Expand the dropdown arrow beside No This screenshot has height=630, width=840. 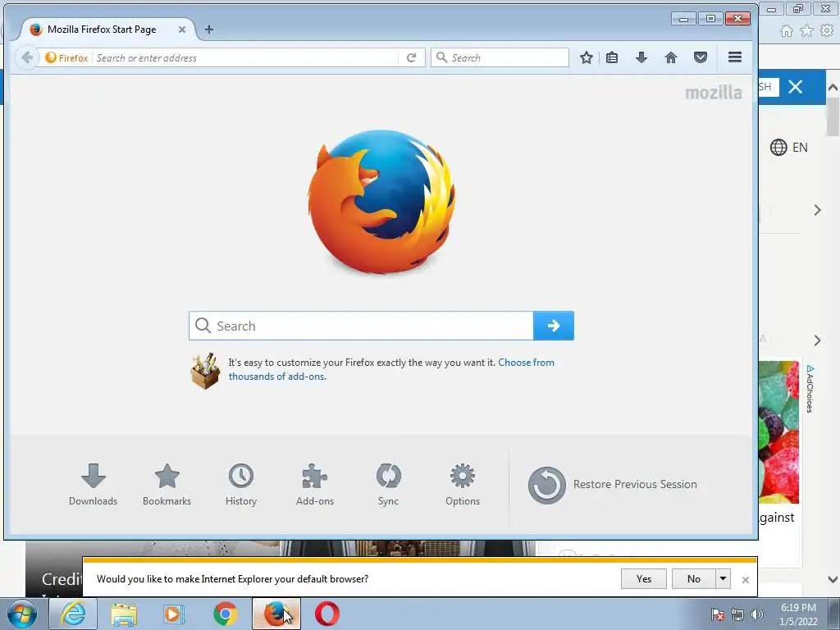point(724,579)
